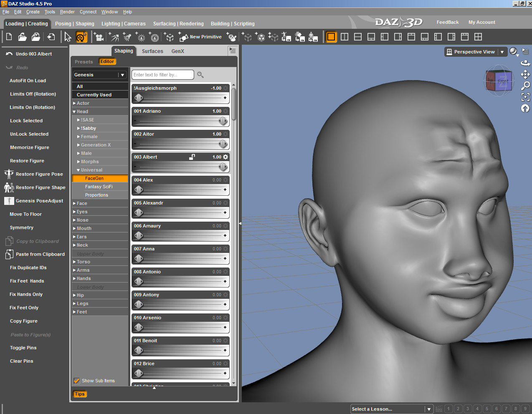Viewport: 532px width, 414px height.
Task: Open the gear menu for 003 Albert
Action: (226, 157)
